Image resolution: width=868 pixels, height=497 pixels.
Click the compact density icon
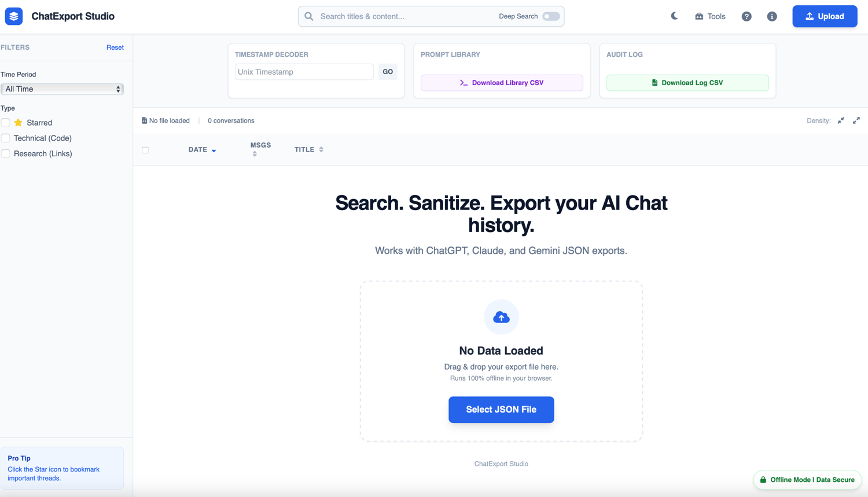(841, 120)
